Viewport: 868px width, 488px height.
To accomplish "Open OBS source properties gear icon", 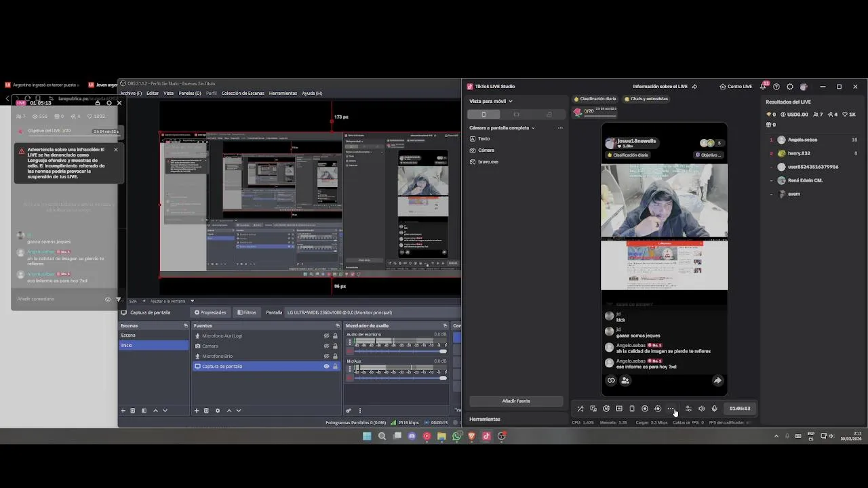I will click(x=218, y=411).
